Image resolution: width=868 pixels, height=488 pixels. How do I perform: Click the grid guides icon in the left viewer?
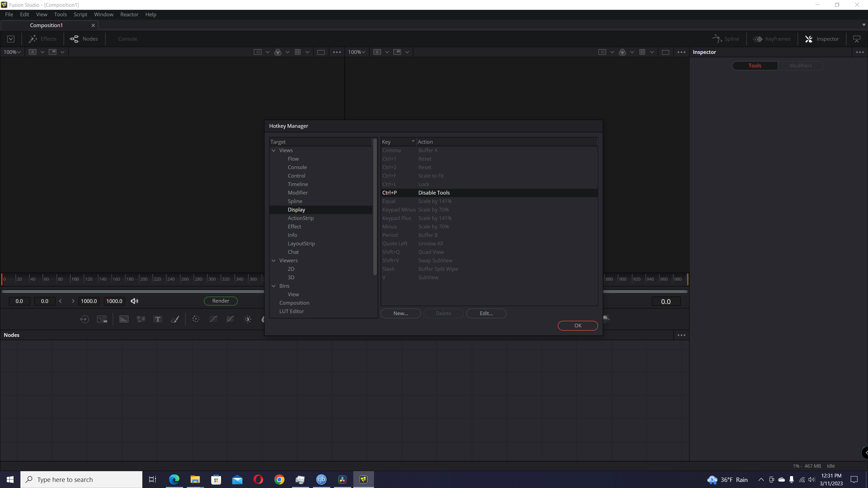click(298, 52)
